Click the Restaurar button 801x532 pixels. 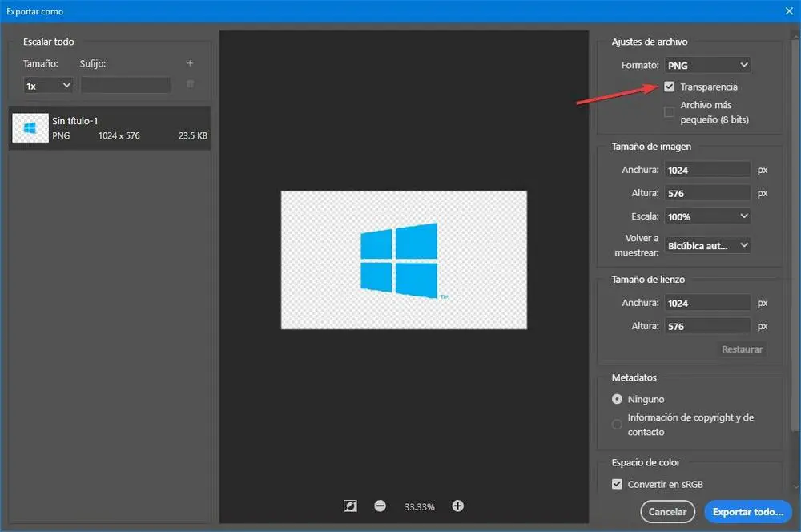coord(742,349)
